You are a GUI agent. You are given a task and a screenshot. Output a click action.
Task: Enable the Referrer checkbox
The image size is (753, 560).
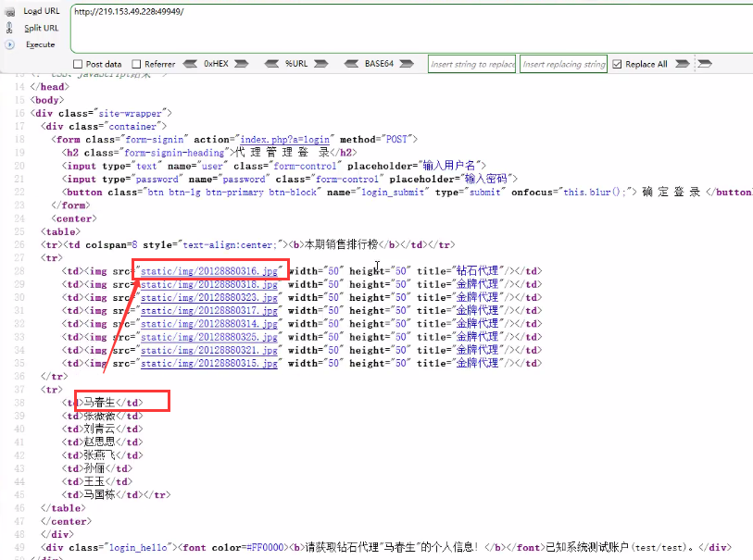[x=136, y=64]
